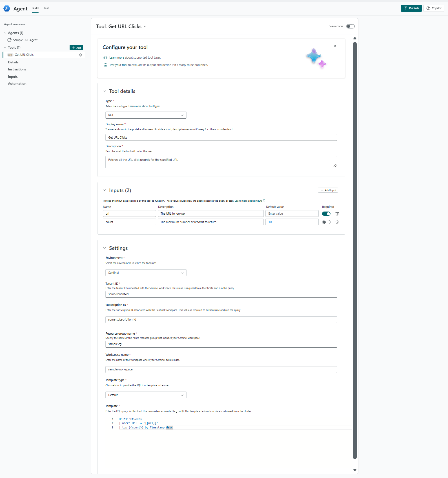The height and width of the screenshot is (478, 448).
Task: Open the Type dropdown showing KQL
Action: (146, 115)
